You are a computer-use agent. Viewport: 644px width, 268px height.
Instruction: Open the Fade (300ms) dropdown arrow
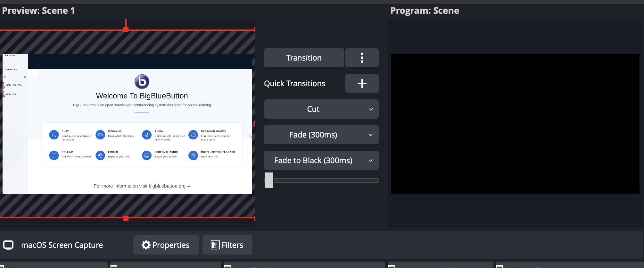pos(371,135)
